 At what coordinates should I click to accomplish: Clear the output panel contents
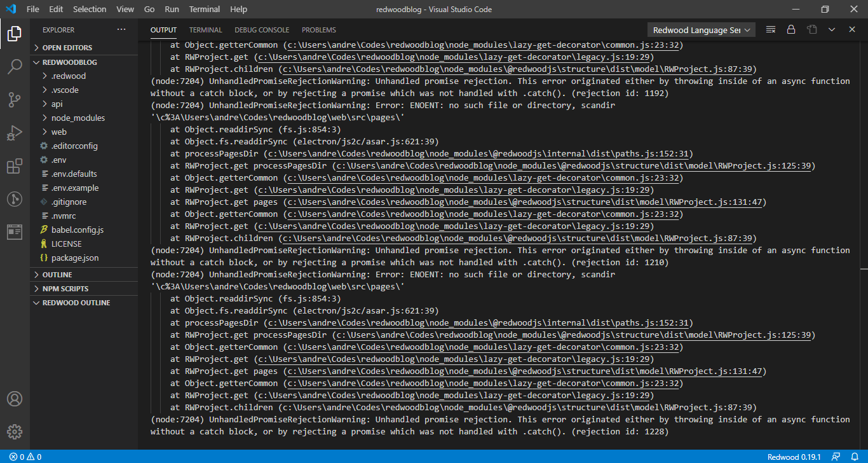click(771, 30)
